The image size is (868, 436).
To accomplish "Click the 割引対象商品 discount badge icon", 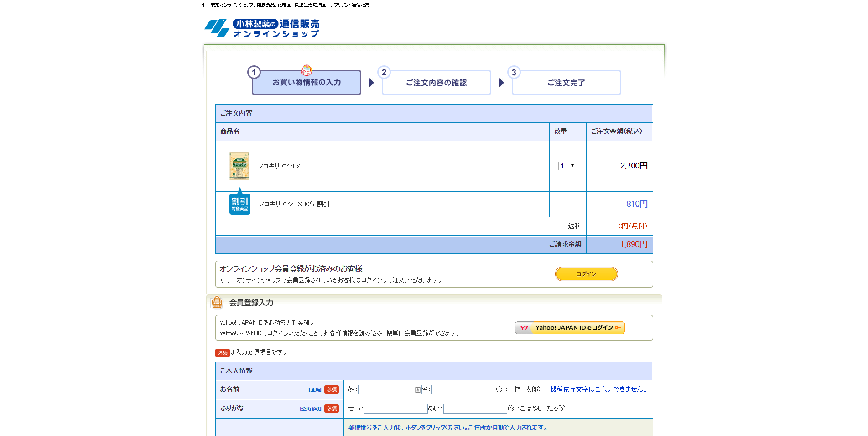I will pyautogui.click(x=240, y=202).
